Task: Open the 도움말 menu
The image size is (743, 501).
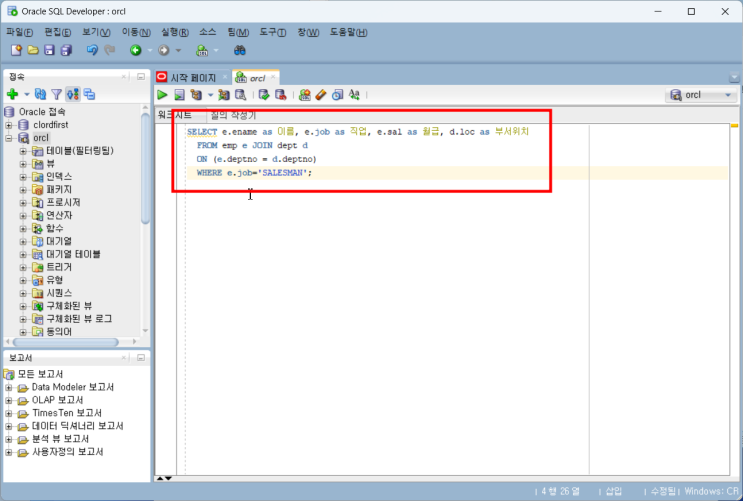Action: pos(349,32)
